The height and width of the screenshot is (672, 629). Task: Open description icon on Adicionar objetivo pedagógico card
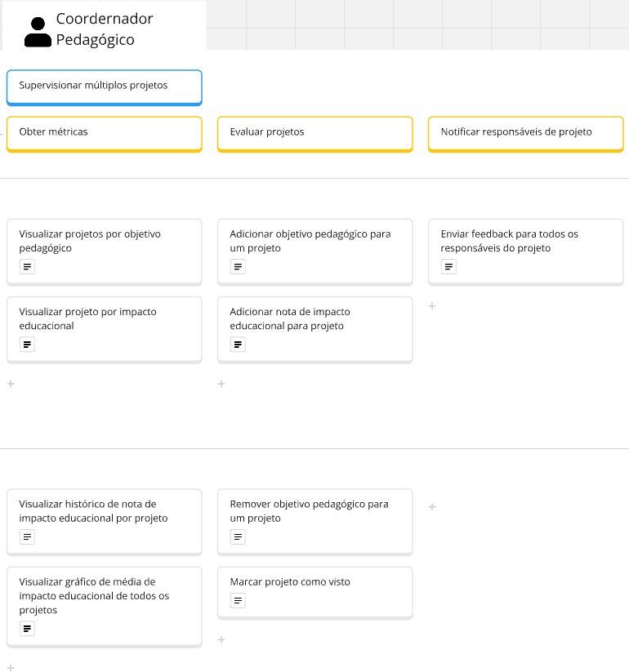coord(238,266)
